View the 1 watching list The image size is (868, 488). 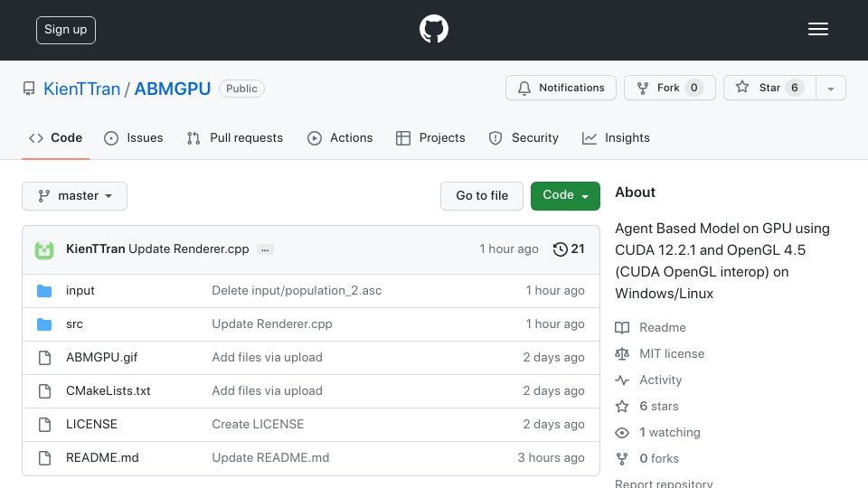(x=670, y=432)
